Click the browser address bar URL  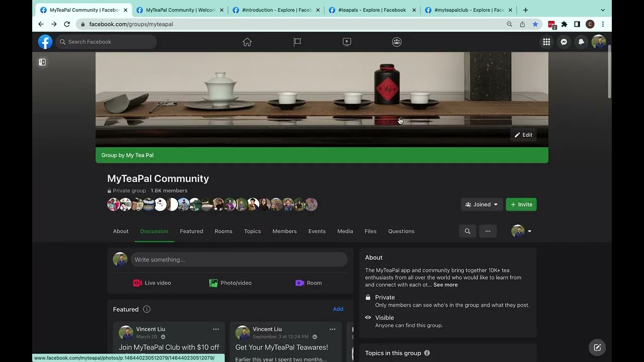coord(131,24)
